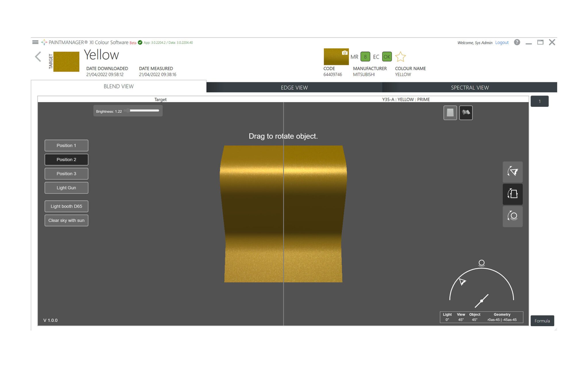Open the Spectral View tab
The height and width of the screenshot is (368, 588).
[469, 87]
